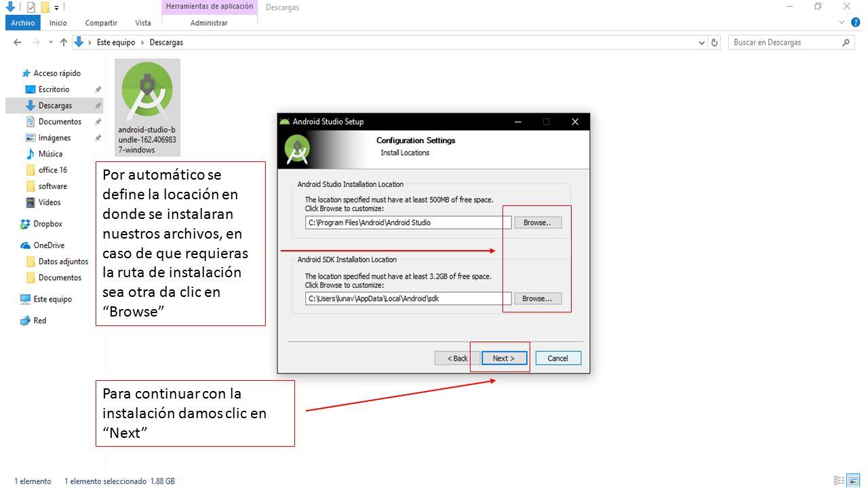Open Música in the navigation pane
Viewport: 868px width, 488px height.
(50, 154)
